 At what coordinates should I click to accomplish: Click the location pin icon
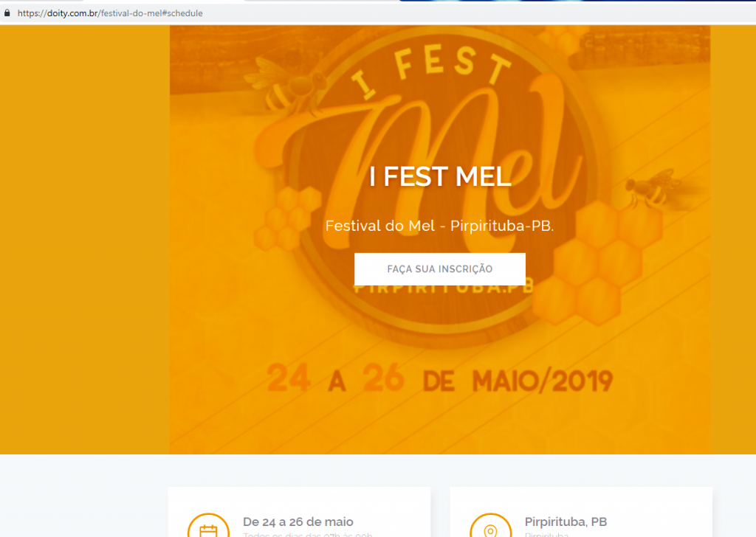(490, 528)
